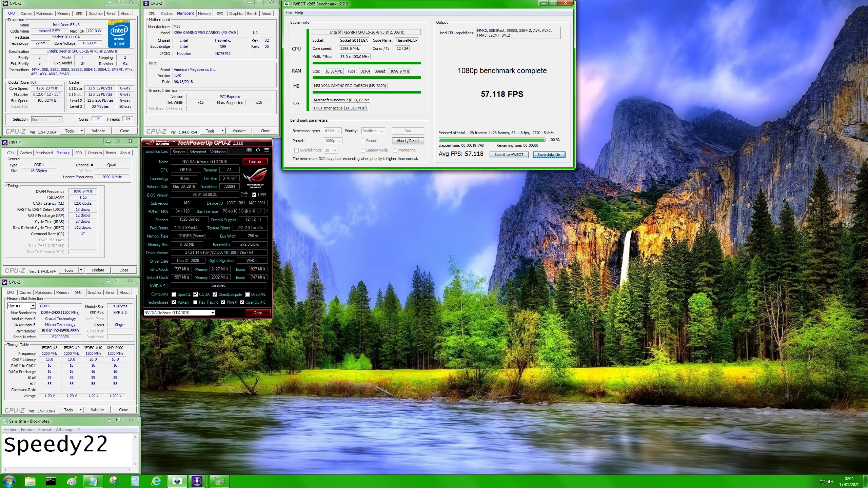
Task: Click the BIOS export arrow icon in GPU-Z
Action: [244, 195]
